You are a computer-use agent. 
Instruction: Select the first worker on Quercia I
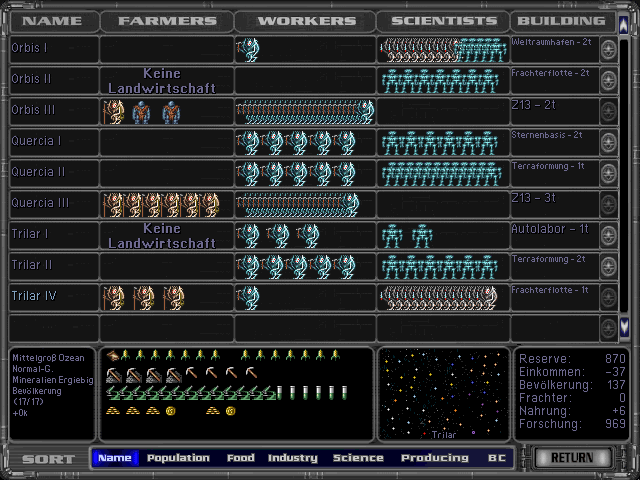click(x=247, y=143)
